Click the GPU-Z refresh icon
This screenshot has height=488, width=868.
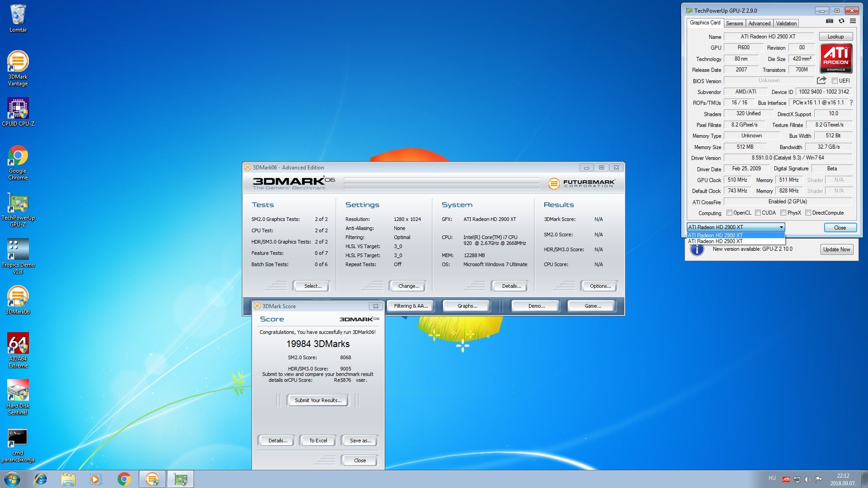841,21
